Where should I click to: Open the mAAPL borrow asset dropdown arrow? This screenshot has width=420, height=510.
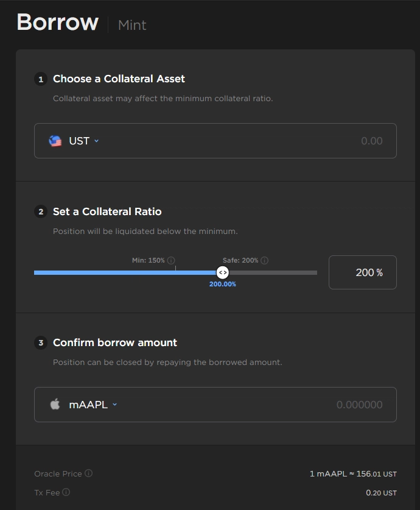(114, 405)
